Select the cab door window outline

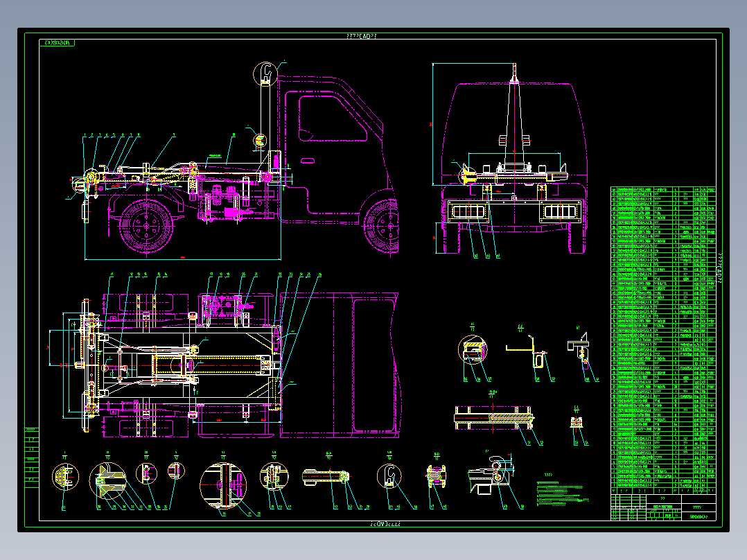[x=332, y=119]
